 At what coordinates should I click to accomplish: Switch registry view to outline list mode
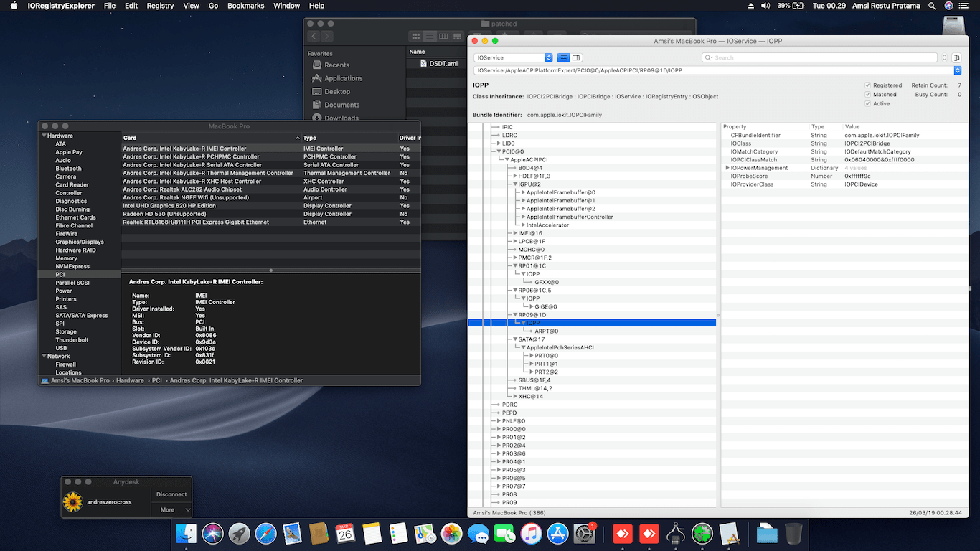[563, 57]
